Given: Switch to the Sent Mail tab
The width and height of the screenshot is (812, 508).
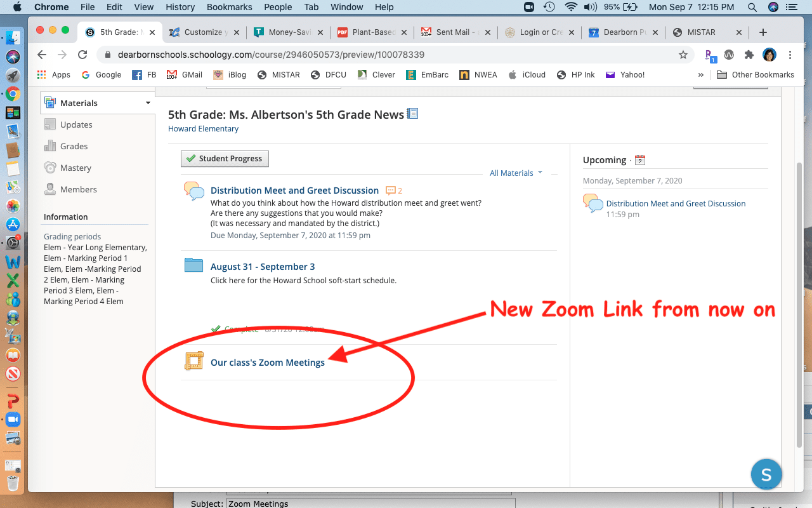Looking at the screenshot, I should (455, 32).
